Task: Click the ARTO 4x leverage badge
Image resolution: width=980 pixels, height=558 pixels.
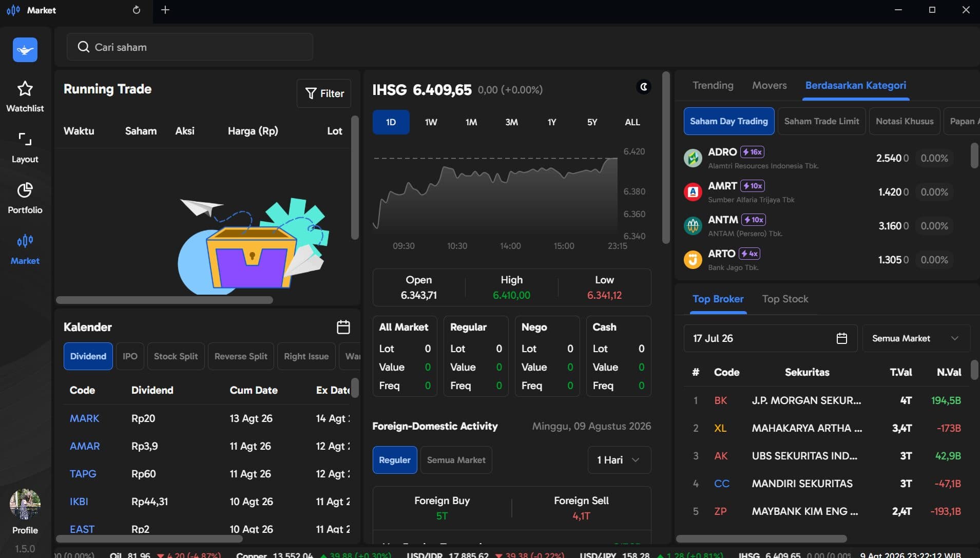Action: click(750, 254)
